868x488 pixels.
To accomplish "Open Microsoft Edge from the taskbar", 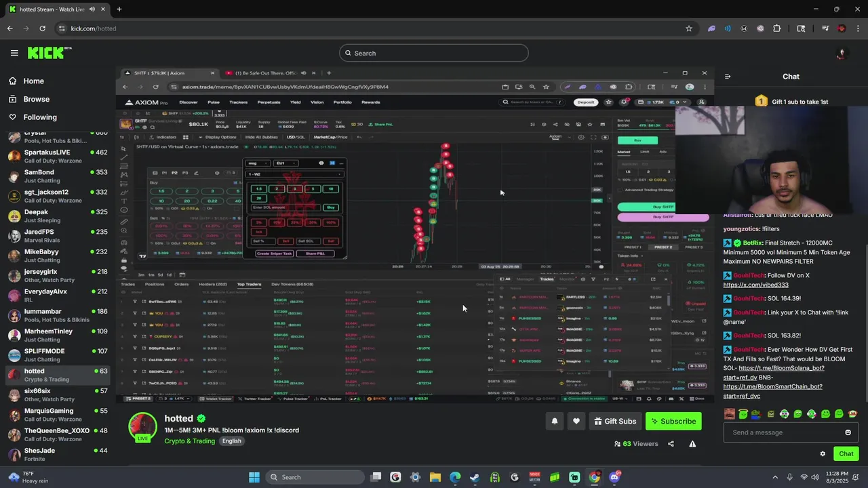I will pyautogui.click(x=455, y=477).
